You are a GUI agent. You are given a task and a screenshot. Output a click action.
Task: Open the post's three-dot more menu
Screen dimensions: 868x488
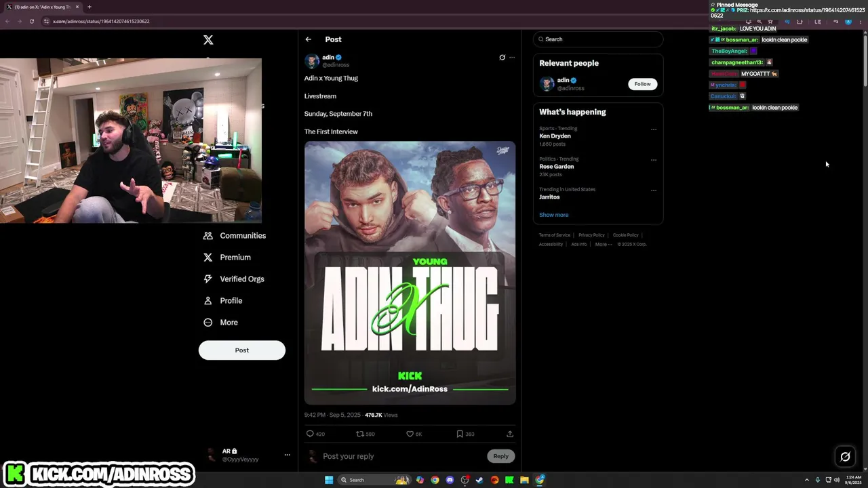(x=512, y=58)
